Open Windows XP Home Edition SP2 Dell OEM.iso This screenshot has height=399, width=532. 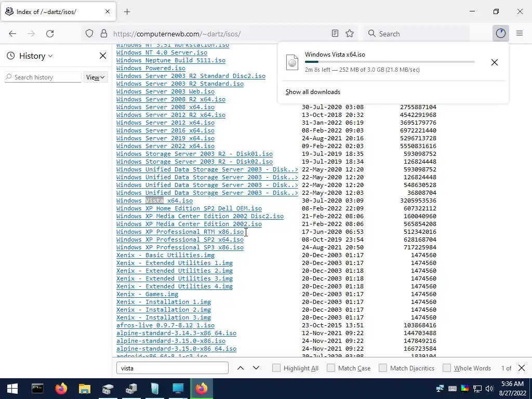189,209
